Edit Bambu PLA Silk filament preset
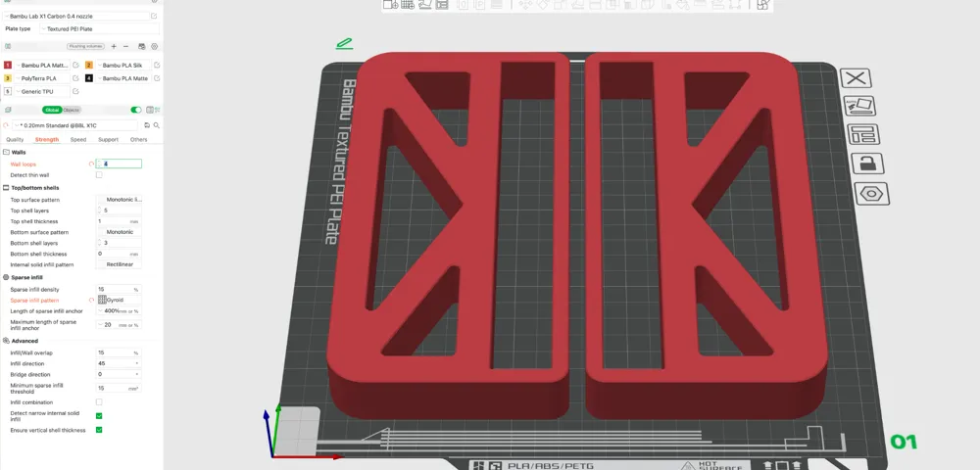 tap(157, 65)
